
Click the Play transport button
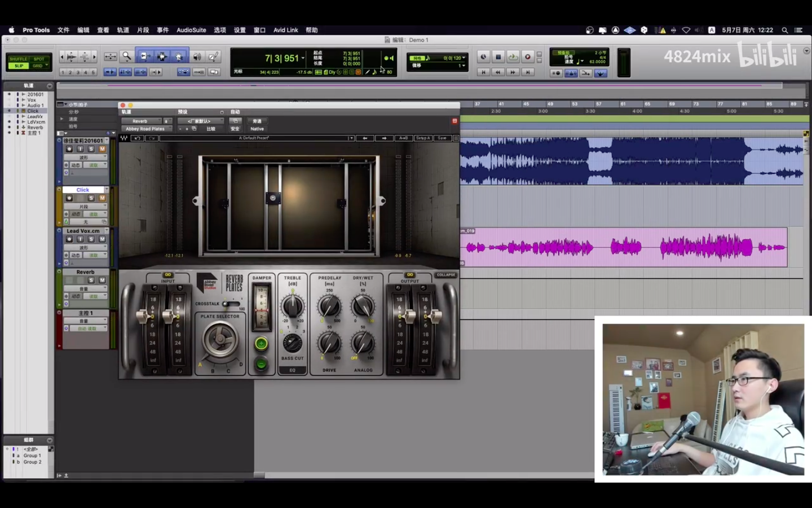tap(513, 56)
